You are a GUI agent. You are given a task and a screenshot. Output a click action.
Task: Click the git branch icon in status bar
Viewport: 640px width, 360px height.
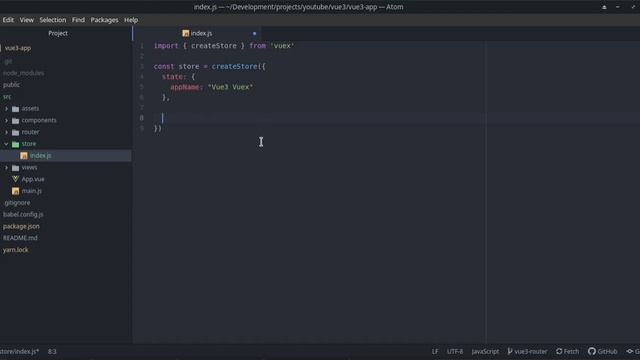(x=510, y=351)
